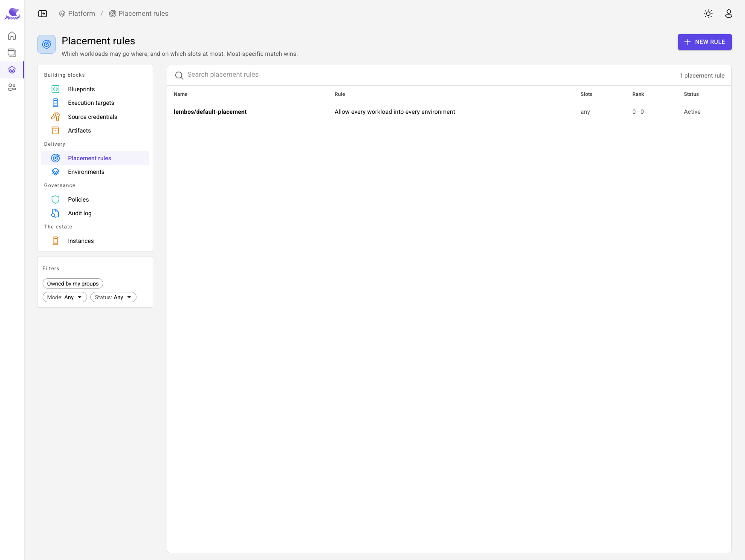Screen dimensions: 745x560
Task: Sort by the Name column header
Action: (180, 94)
